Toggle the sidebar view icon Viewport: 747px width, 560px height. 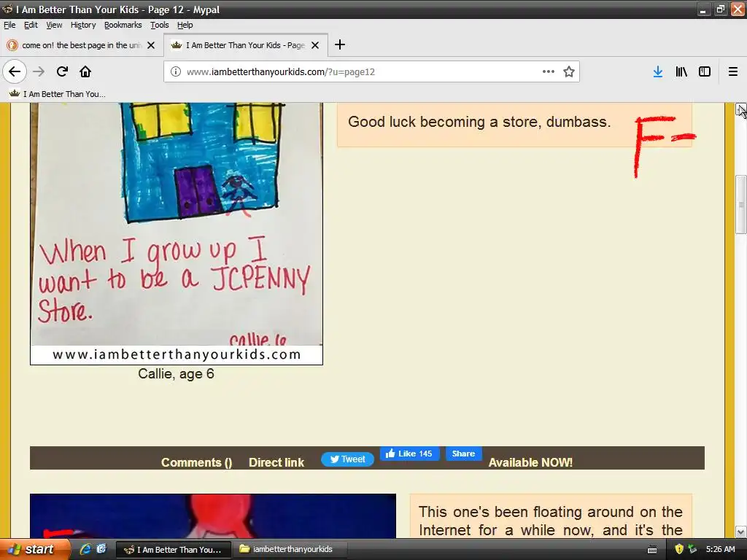[x=705, y=71]
